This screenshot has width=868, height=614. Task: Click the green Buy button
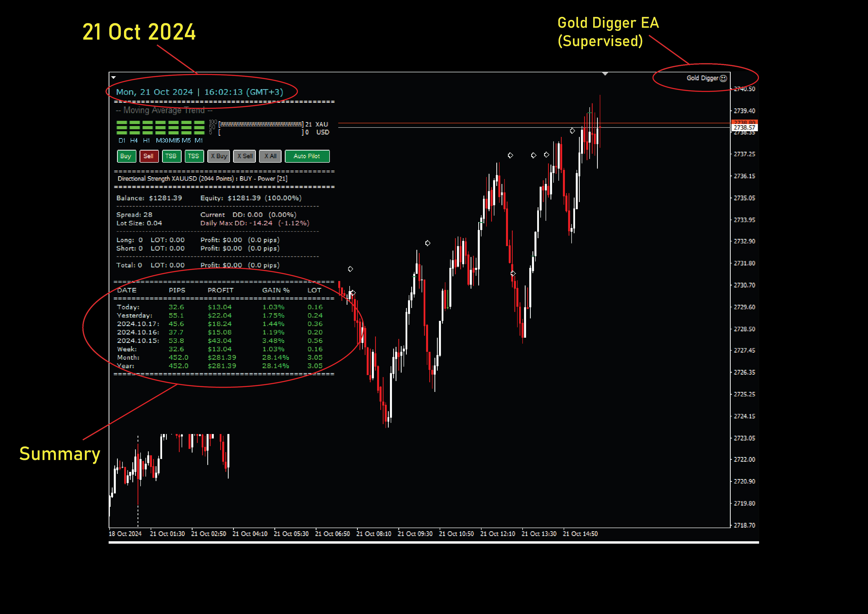pyautogui.click(x=126, y=156)
